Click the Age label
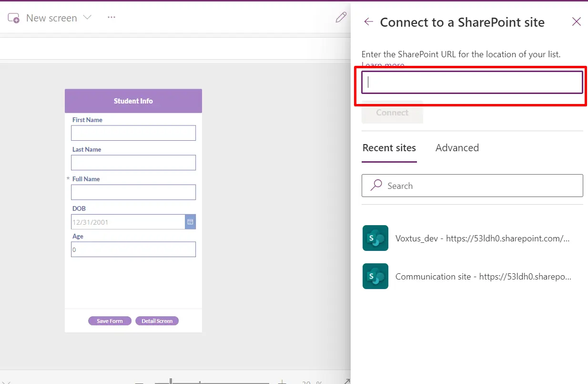This screenshot has height=384, width=588. [x=78, y=236]
